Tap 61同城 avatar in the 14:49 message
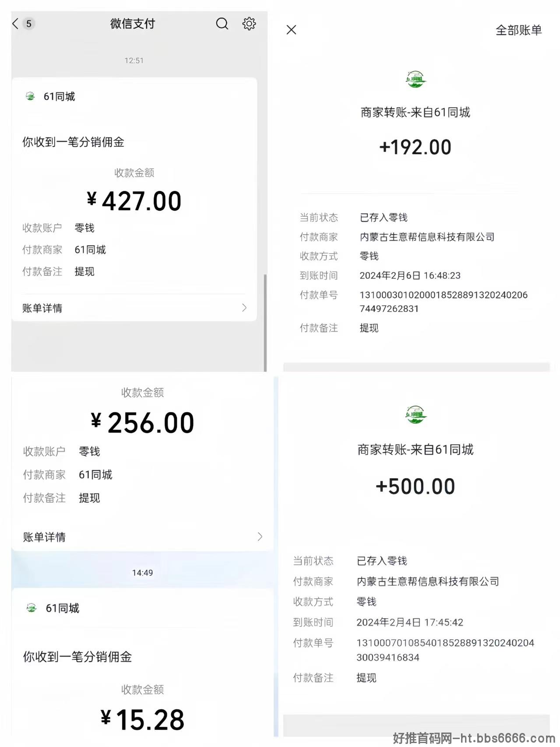The image size is (560, 747). [32, 608]
